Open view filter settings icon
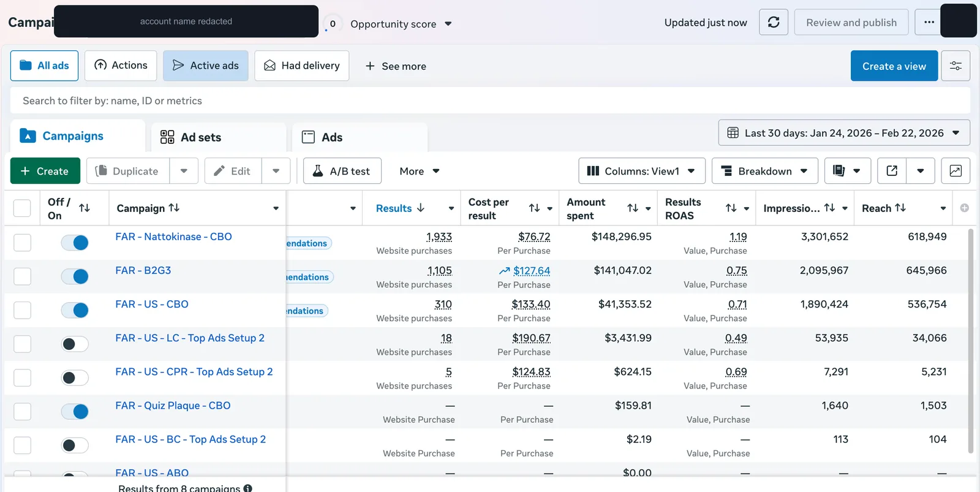 (x=956, y=66)
